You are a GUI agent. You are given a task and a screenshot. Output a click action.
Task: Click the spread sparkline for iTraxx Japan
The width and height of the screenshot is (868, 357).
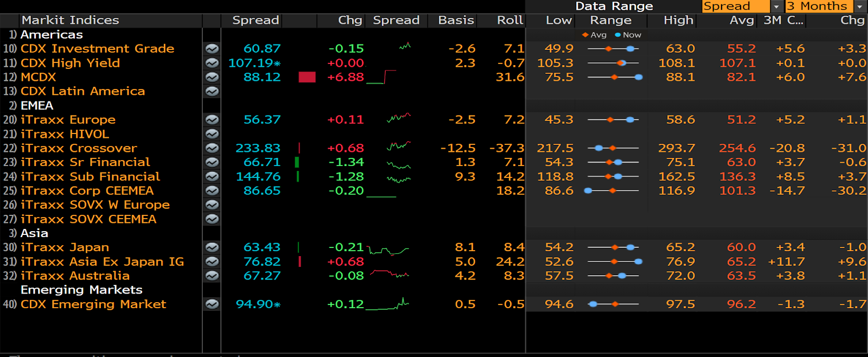388,250
